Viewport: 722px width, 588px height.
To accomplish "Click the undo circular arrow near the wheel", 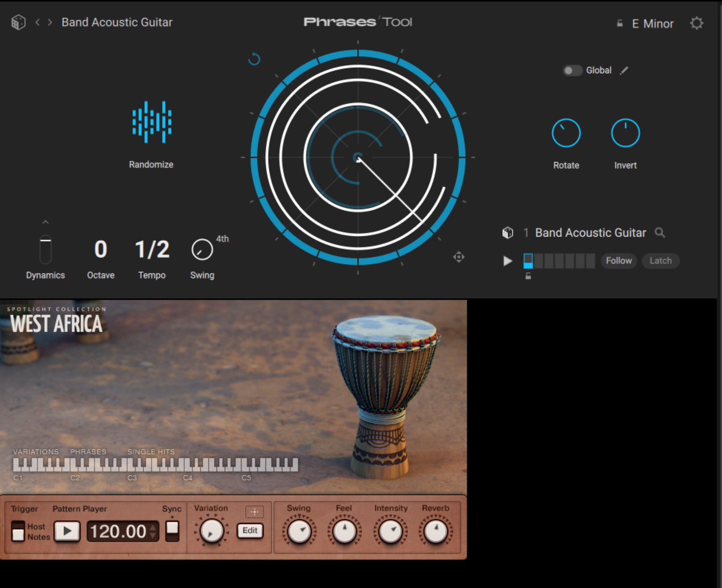I will (254, 59).
